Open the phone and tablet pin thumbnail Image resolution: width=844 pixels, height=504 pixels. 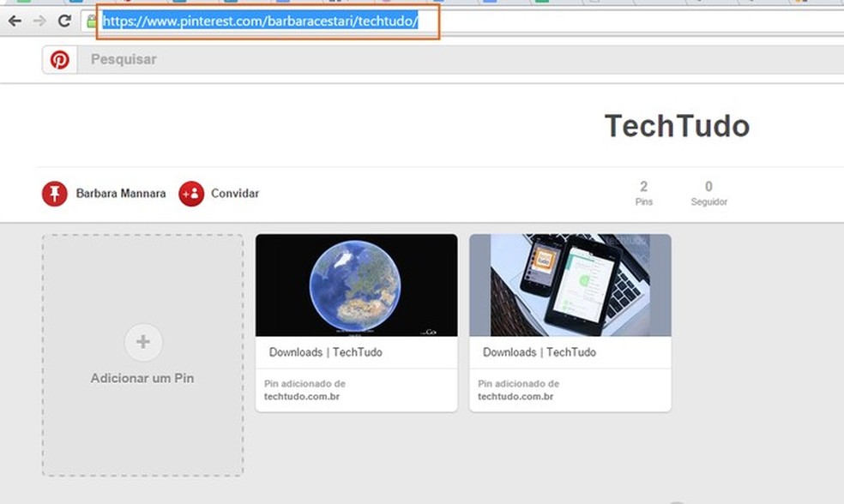(570, 285)
